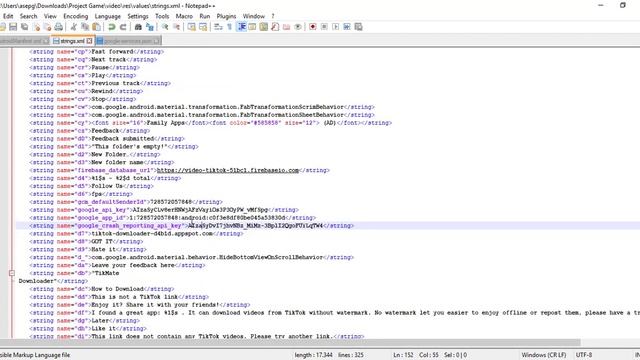This screenshot has width=640, height=360.
Task: Open the Edit menu
Action: (8, 16)
